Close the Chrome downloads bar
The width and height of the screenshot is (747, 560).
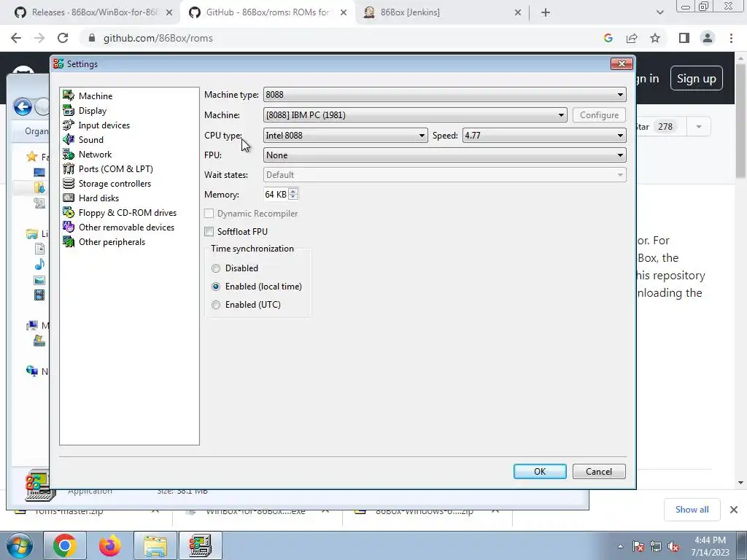[x=734, y=510]
